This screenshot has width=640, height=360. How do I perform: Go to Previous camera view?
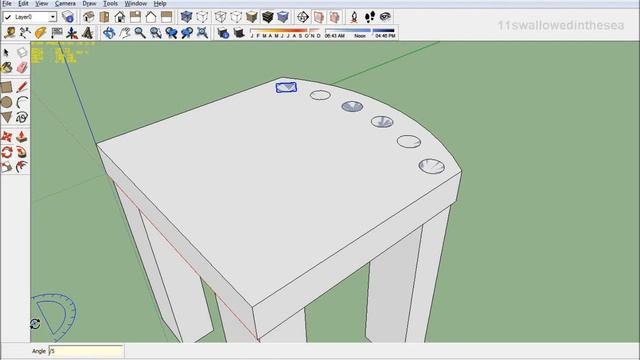click(x=171, y=33)
